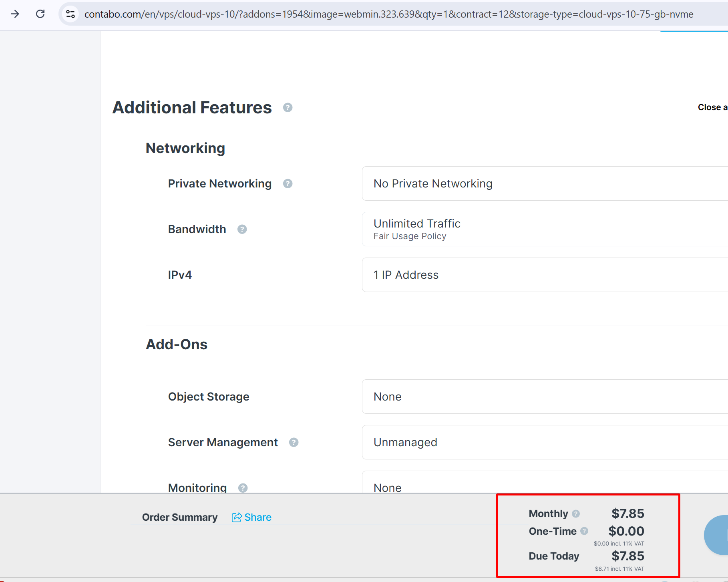Viewport: 728px width, 582px height.
Task: Open site information icon in address bar
Action: pyautogui.click(x=70, y=14)
